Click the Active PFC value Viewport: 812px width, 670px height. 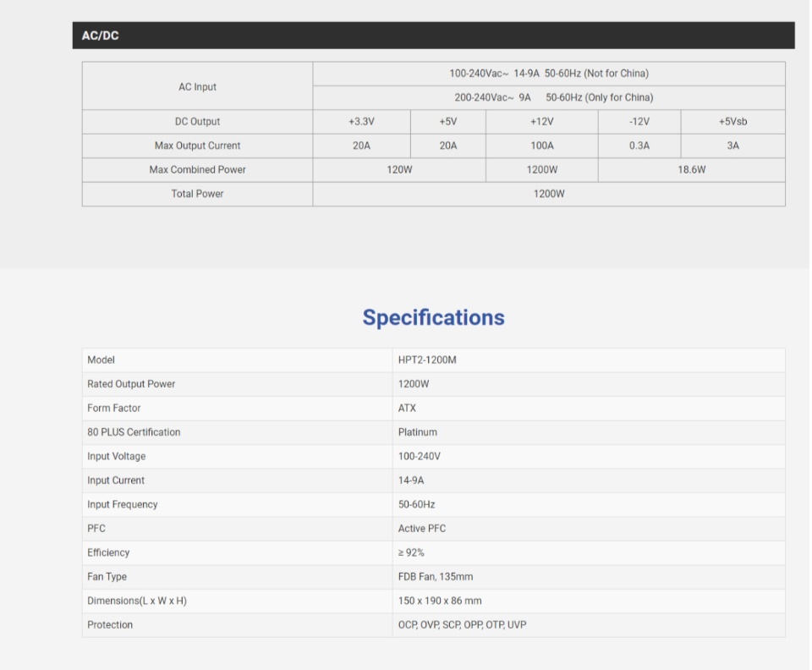click(x=422, y=529)
